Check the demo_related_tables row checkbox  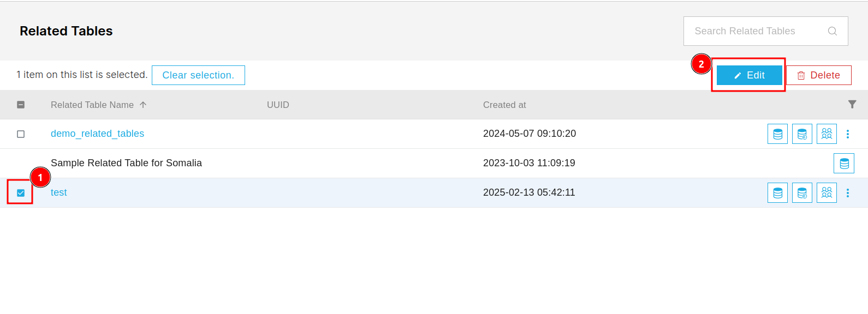click(21, 134)
